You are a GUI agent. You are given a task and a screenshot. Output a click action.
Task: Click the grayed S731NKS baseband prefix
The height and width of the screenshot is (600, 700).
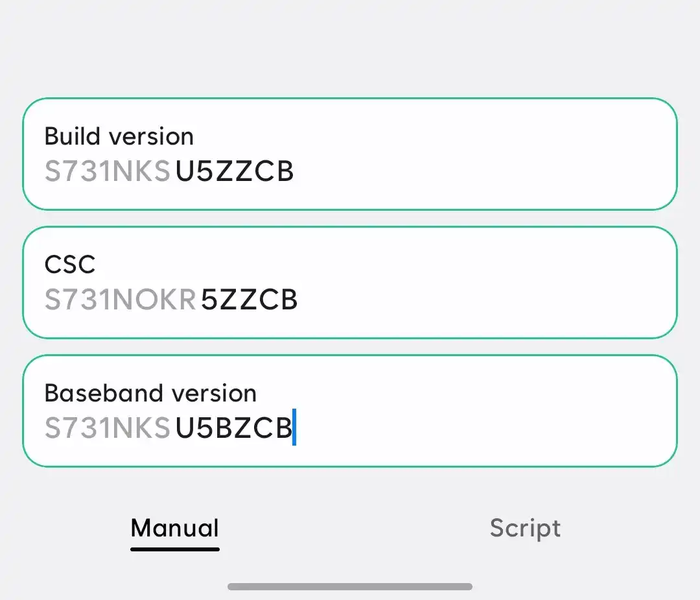(107, 427)
